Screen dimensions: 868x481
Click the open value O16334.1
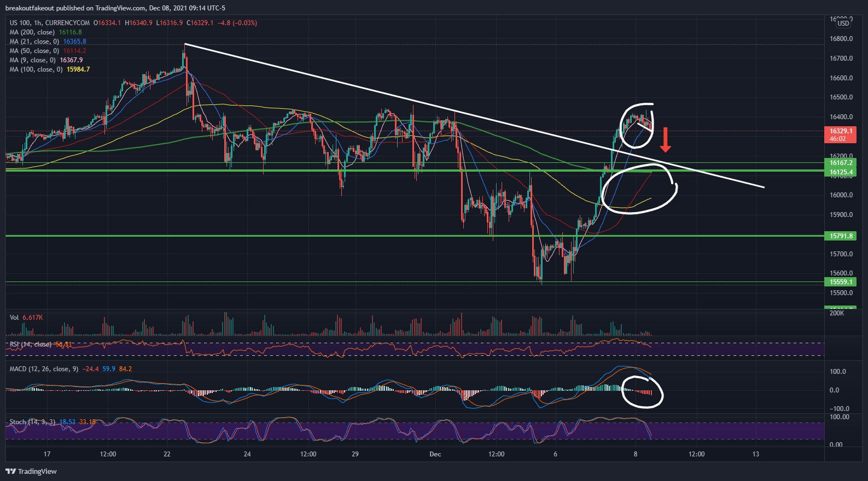click(107, 23)
